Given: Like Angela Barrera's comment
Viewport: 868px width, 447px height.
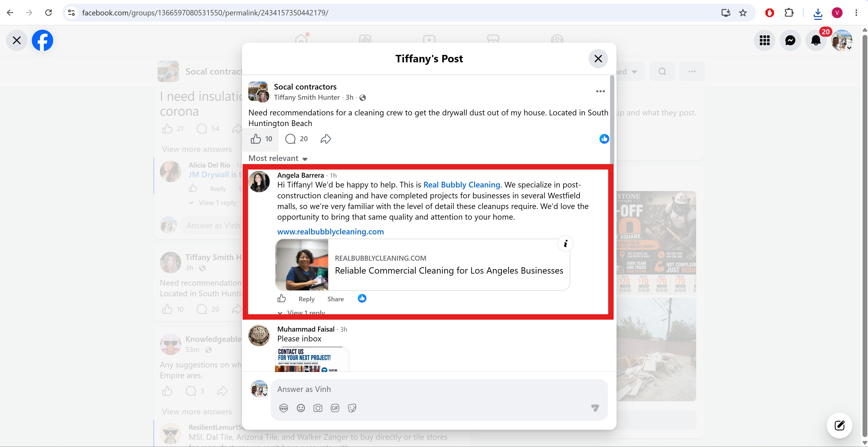Looking at the screenshot, I should tap(281, 299).
